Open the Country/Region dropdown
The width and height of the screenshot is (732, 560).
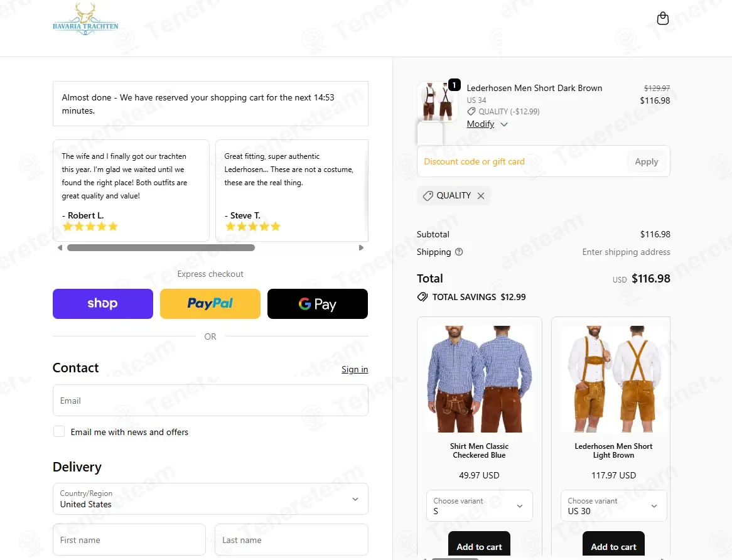coord(210,499)
